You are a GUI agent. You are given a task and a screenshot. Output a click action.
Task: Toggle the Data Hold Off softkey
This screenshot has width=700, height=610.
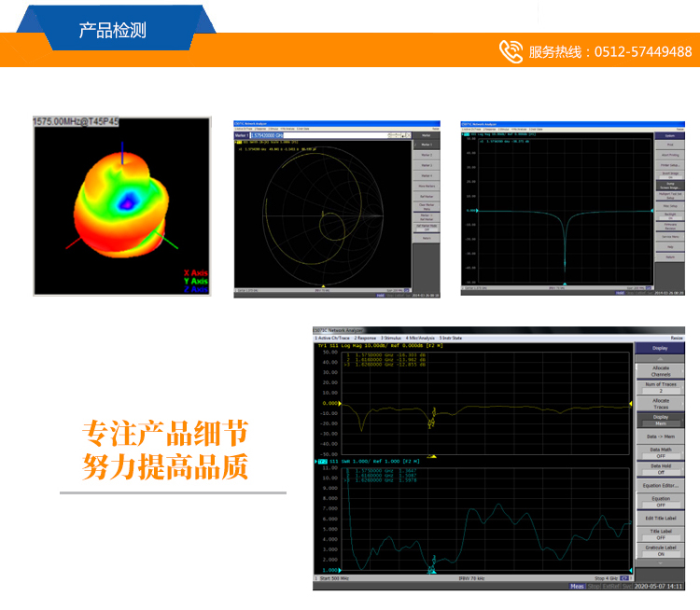pyautogui.click(x=660, y=469)
